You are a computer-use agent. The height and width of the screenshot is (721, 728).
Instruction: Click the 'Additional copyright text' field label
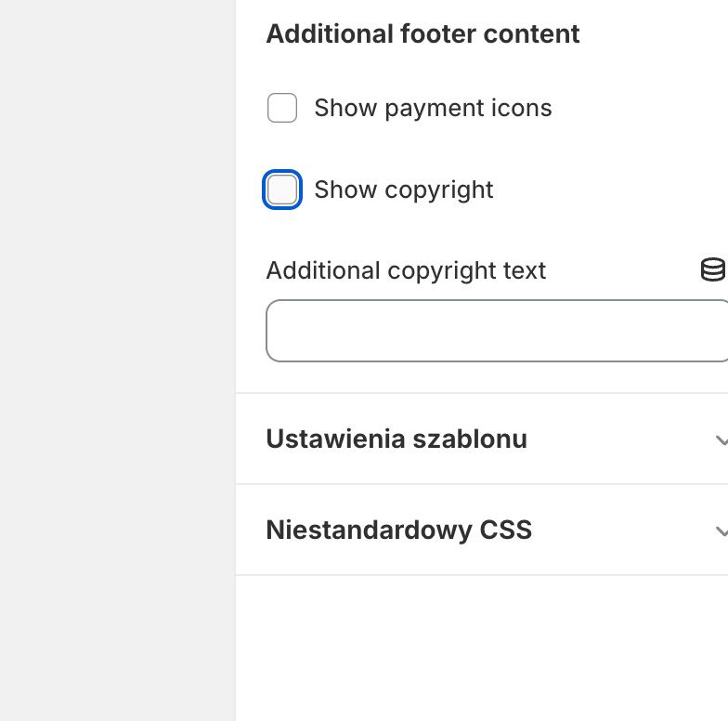(x=406, y=270)
